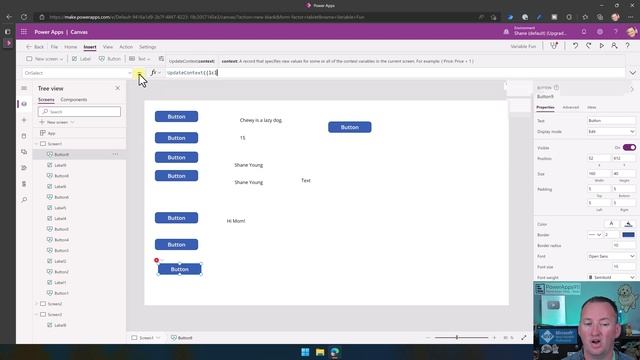The image size is (640, 360).
Task: Switch to the Components tab
Action: [73, 100]
